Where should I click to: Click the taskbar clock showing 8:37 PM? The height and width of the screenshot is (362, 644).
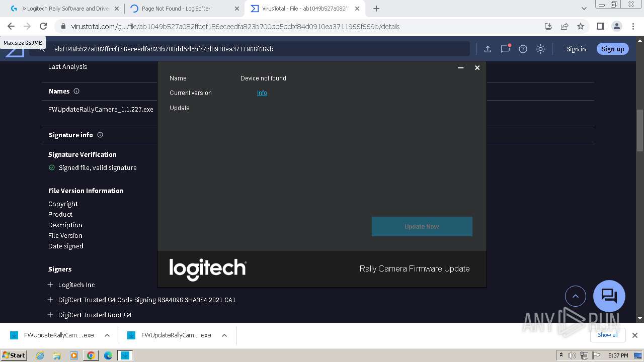[618, 355]
